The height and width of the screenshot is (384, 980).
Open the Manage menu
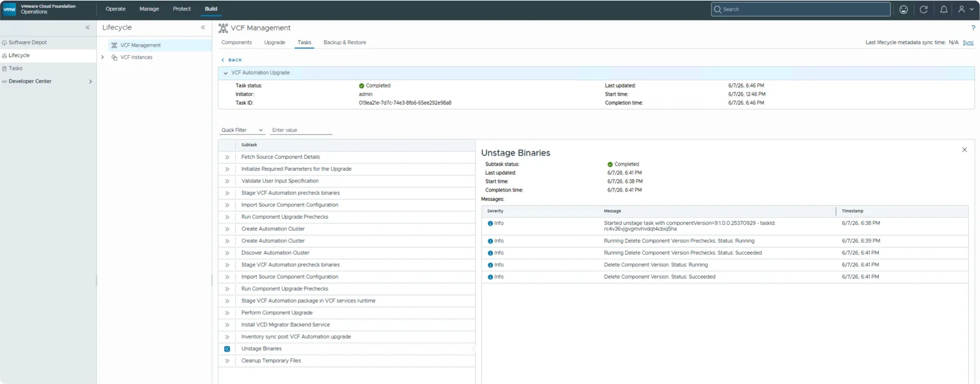coord(149,9)
